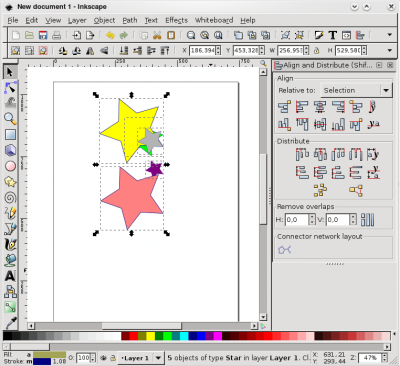Image resolution: width=400 pixels, height=366 pixels.
Task: Select the Connector tool
Action: (10, 292)
